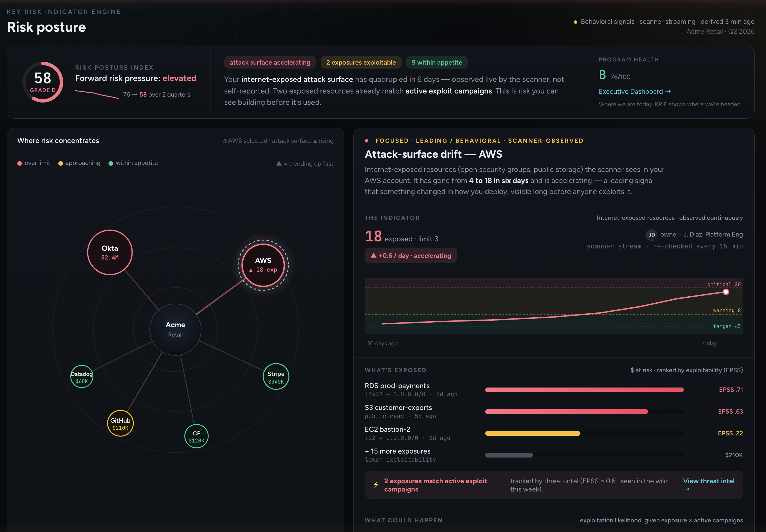The width and height of the screenshot is (766, 532).
Task: Click the B 76/100 program health grade
Action: pos(615,75)
